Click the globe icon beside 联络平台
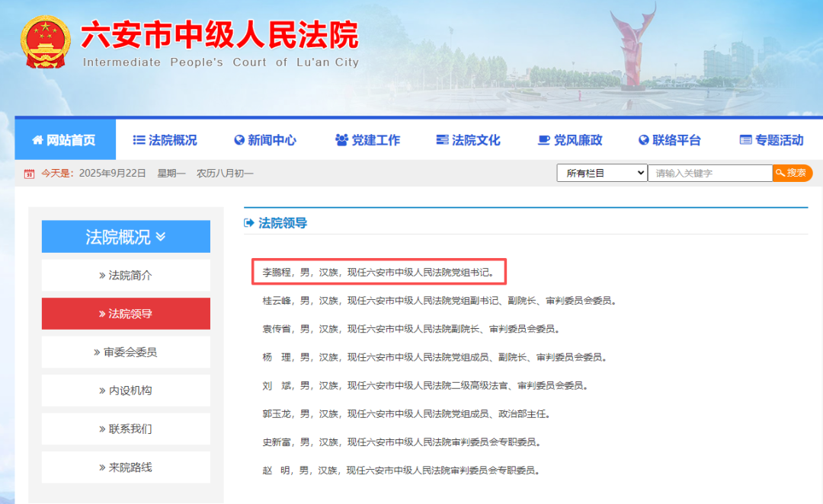 coord(643,140)
